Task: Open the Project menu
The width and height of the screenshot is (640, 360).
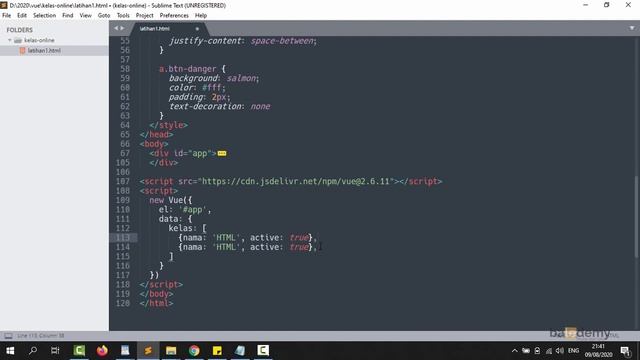Action: (144, 16)
